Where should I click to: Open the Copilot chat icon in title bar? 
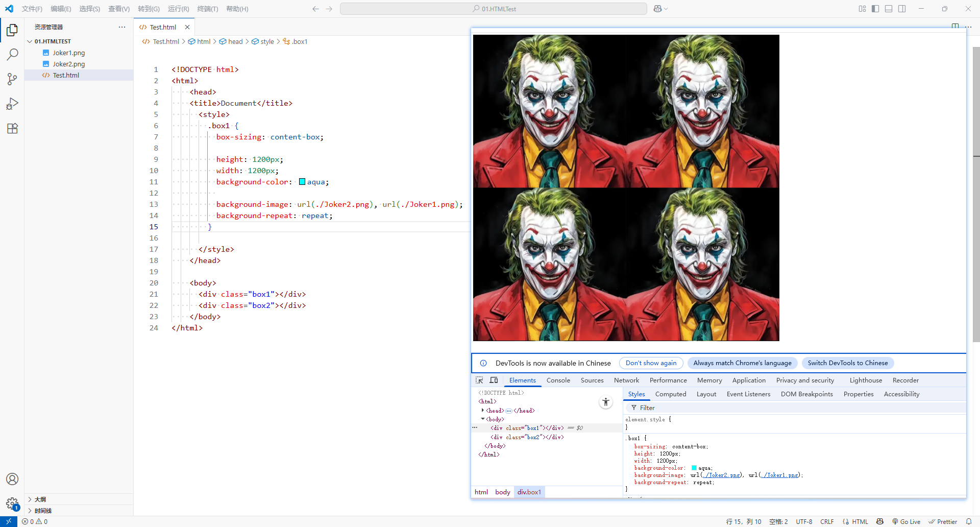[x=657, y=9]
